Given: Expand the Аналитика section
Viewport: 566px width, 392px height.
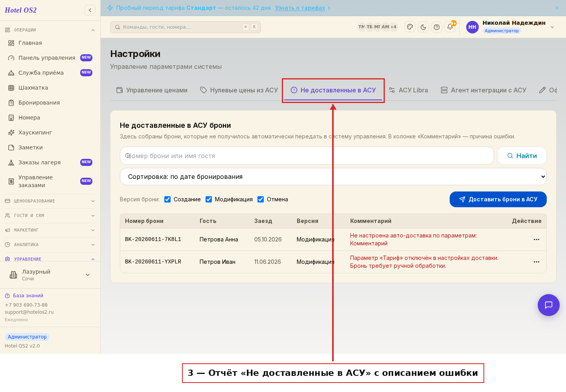Looking at the screenshot, I should pos(50,245).
